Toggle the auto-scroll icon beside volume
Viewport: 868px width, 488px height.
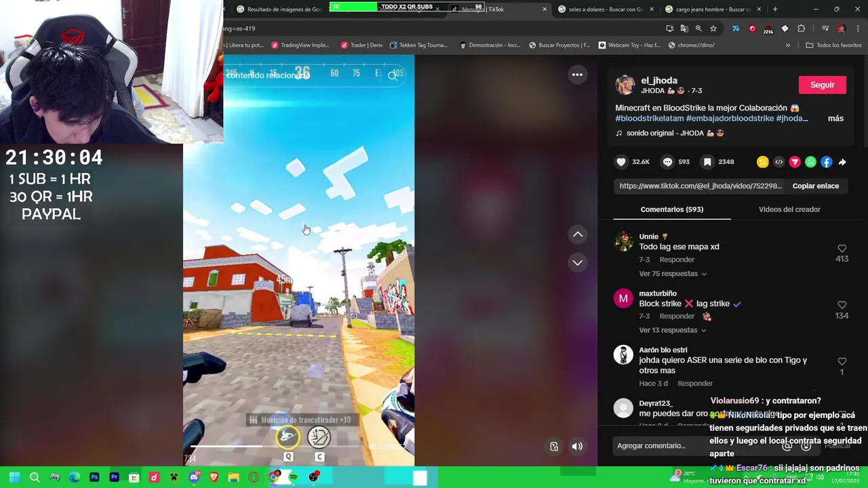point(554,446)
